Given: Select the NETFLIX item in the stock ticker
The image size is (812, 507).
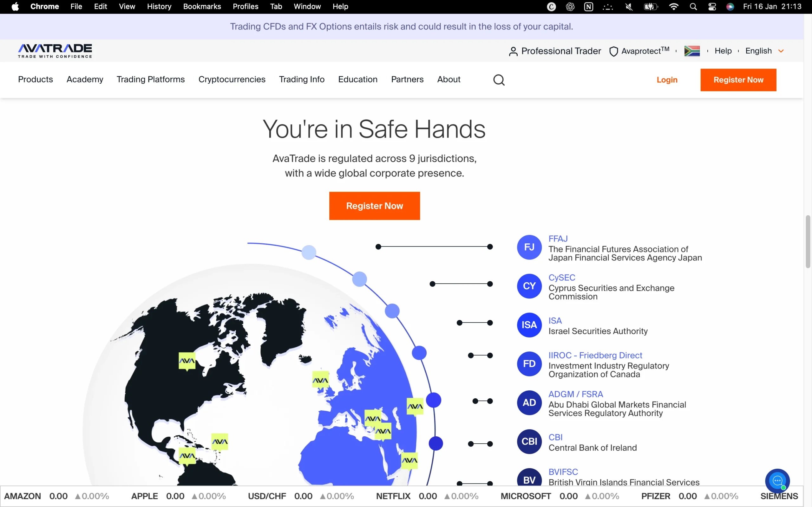Looking at the screenshot, I should (x=393, y=496).
